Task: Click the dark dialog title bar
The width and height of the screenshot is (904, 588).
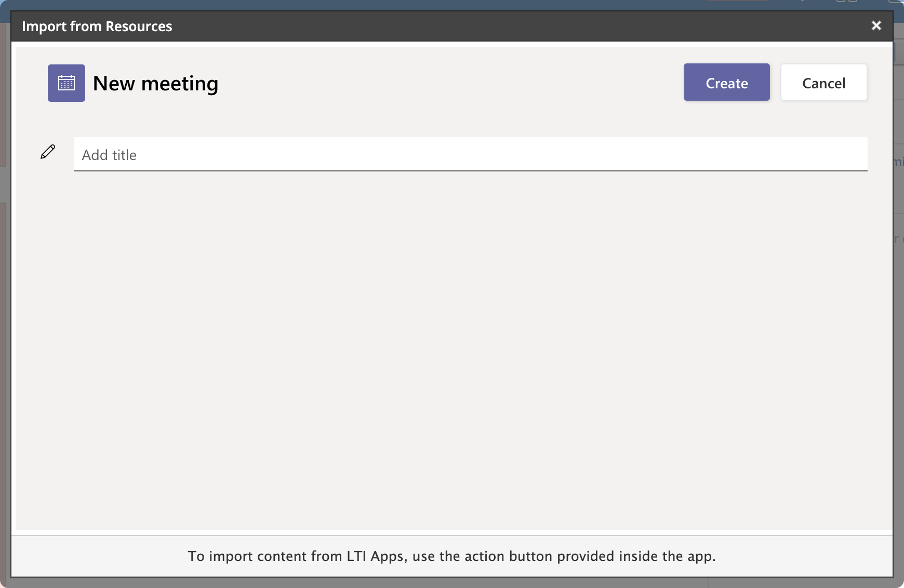Action: click(x=468, y=26)
